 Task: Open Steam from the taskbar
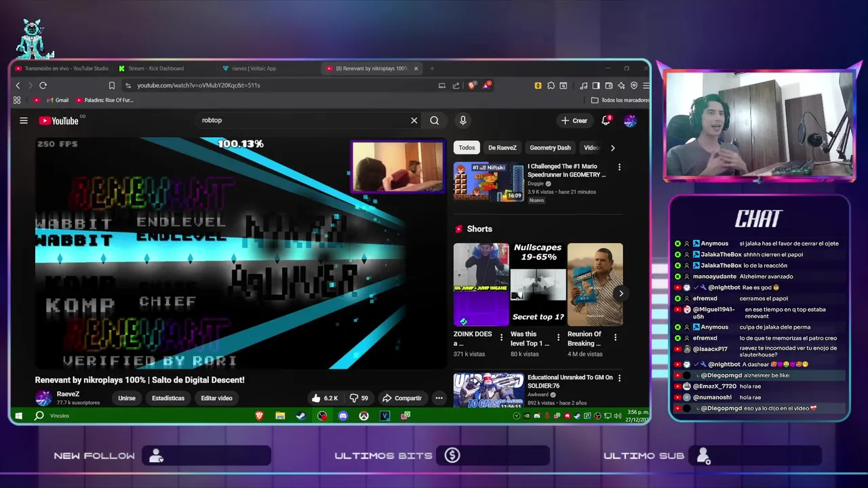300,415
